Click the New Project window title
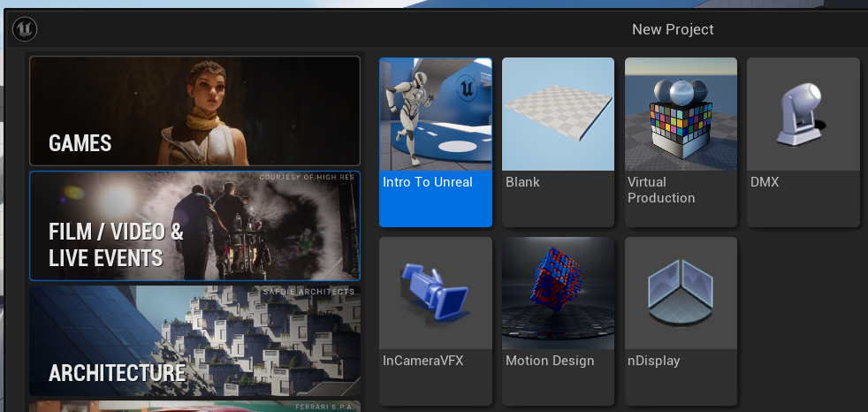 point(674,29)
